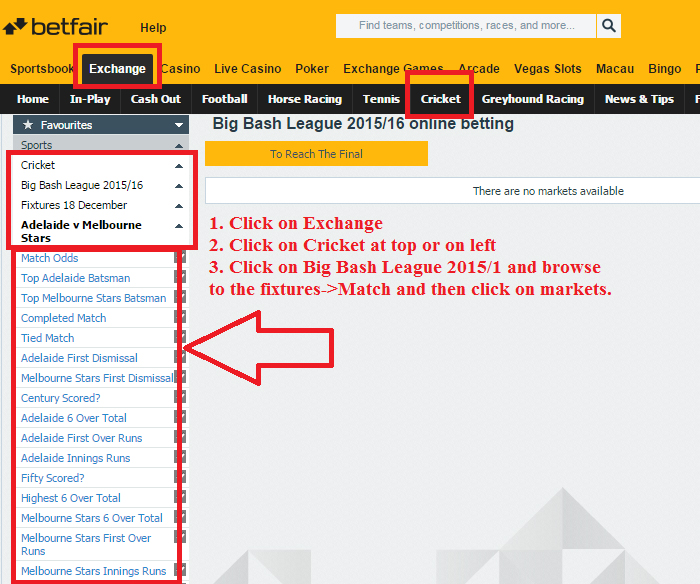Open the Help link
Viewport: 700px width, 584px height.
click(153, 28)
